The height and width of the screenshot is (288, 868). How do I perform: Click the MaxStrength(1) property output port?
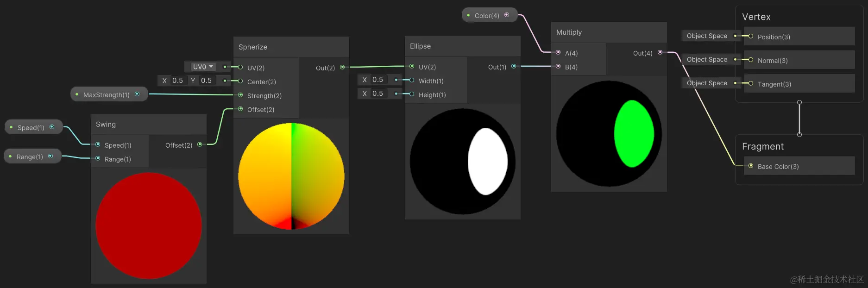click(137, 94)
